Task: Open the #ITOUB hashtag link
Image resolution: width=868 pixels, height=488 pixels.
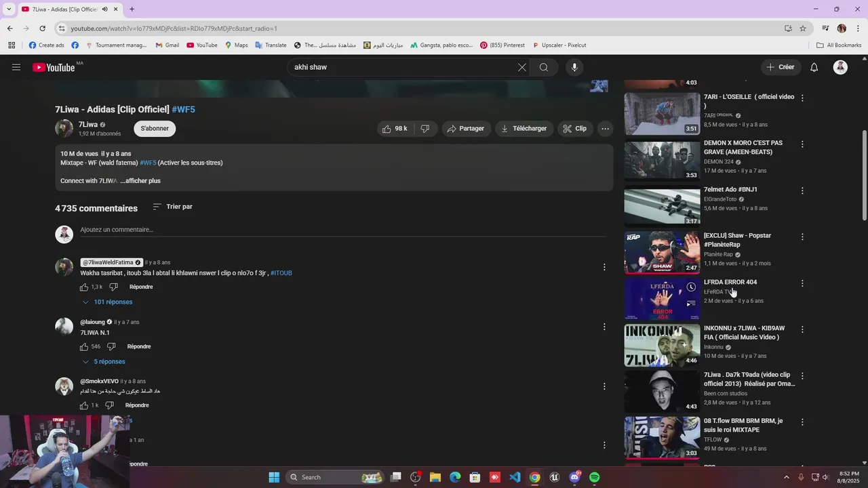Action: (x=281, y=273)
